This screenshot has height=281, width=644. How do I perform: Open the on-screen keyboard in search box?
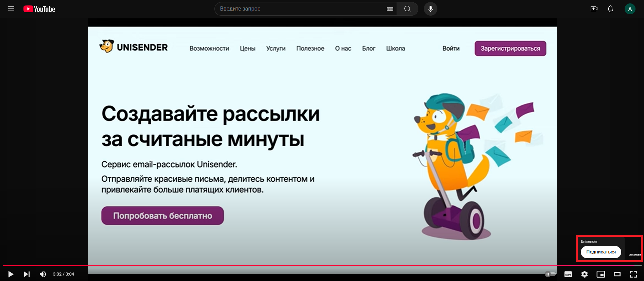[390, 9]
